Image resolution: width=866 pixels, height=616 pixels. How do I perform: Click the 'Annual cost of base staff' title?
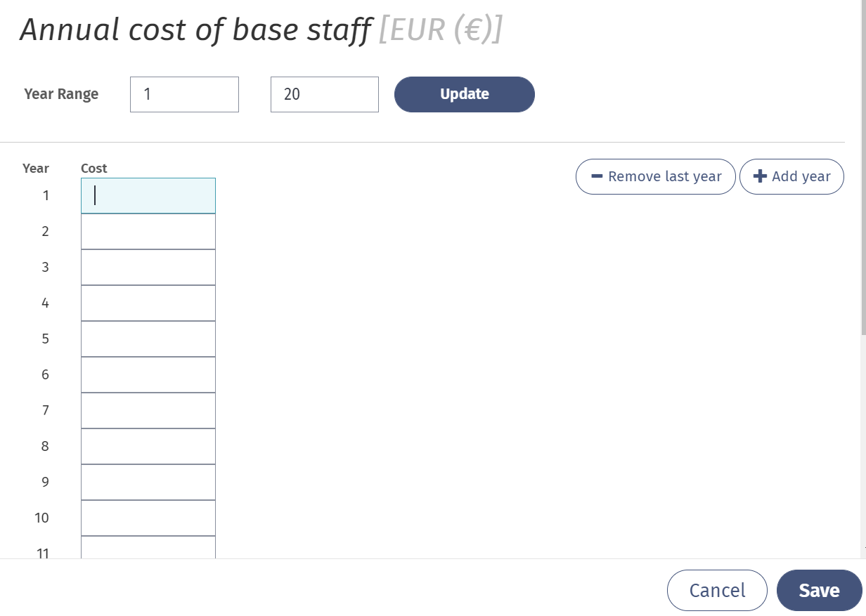pyautogui.click(x=195, y=30)
